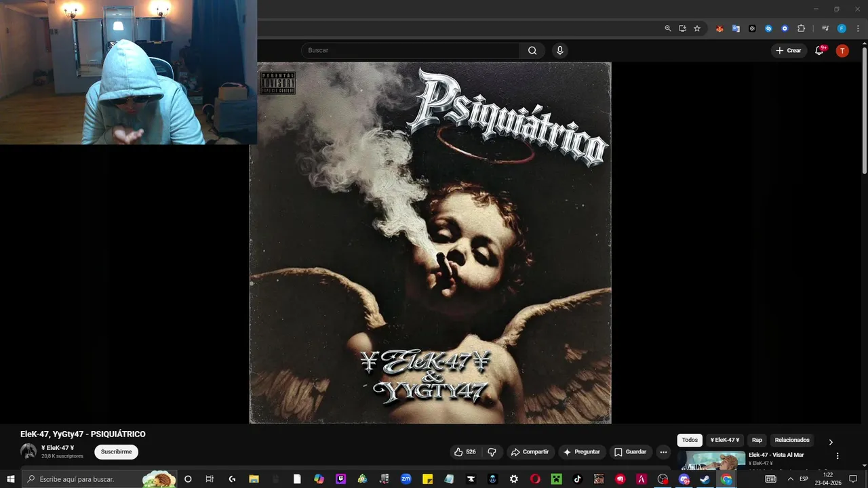Open Opera browser from the taskbar
Screen dimensions: 868x488
pos(536,479)
